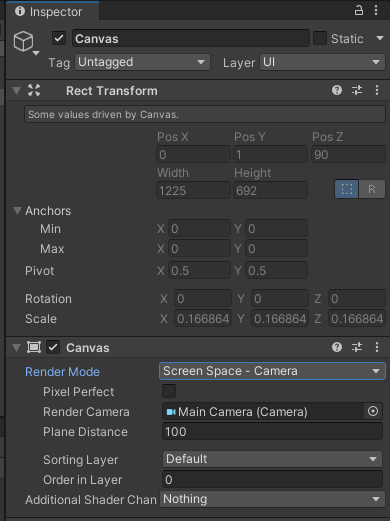This screenshot has height=521, width=390.
Task: Click the Order in Layer field
Action: [272, 480]
